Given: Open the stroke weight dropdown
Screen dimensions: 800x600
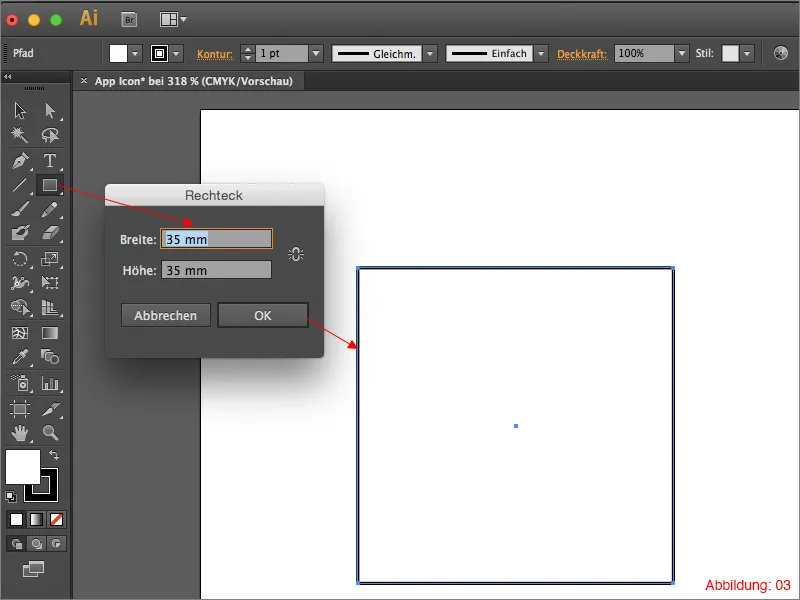Looking at the screenshot, I should pos(316,53).
